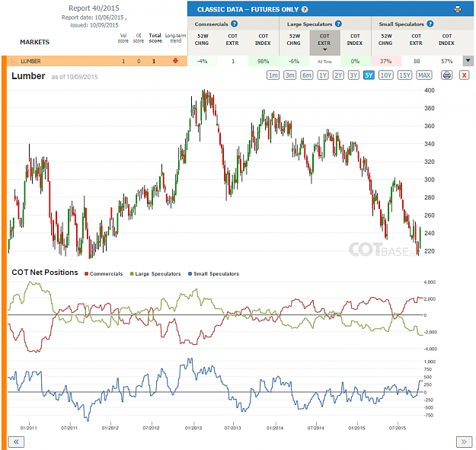Toggle Large Speculators series in the legend

click(x=155, y=273)
